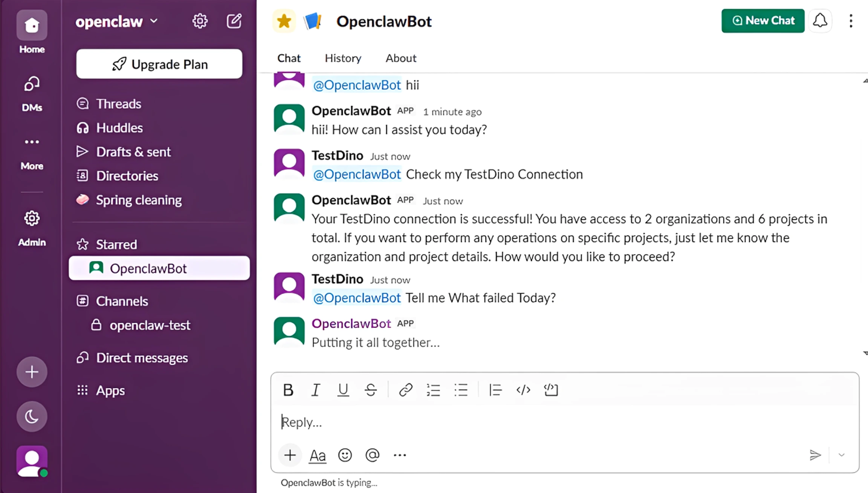The image size is (868, 493).
Task: Open TestDino sender name on Check Connection message
Action: click(337, 155)
